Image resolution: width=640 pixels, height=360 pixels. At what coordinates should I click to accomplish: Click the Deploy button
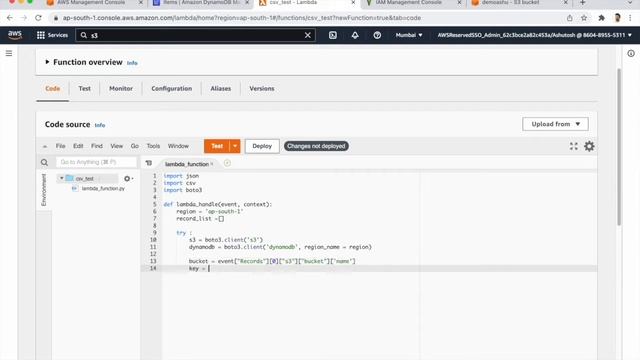pos(262,146)
